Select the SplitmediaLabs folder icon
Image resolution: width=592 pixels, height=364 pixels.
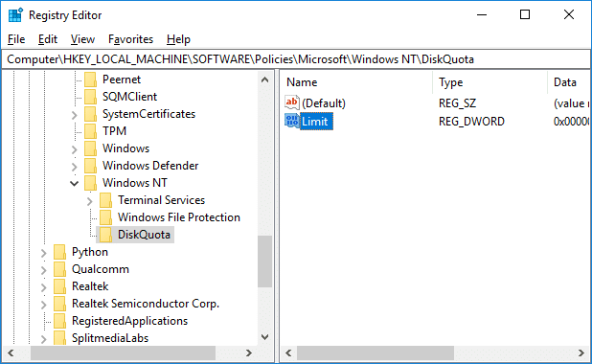click(60, 338)
